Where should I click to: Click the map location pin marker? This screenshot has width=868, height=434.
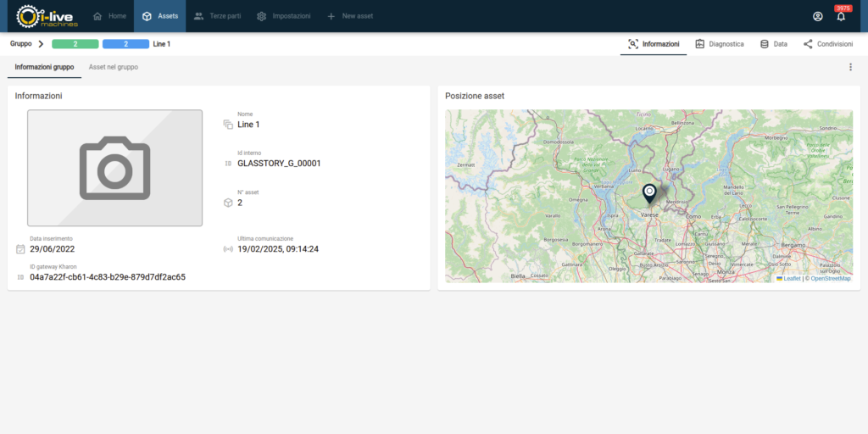[x=649, y=193]
